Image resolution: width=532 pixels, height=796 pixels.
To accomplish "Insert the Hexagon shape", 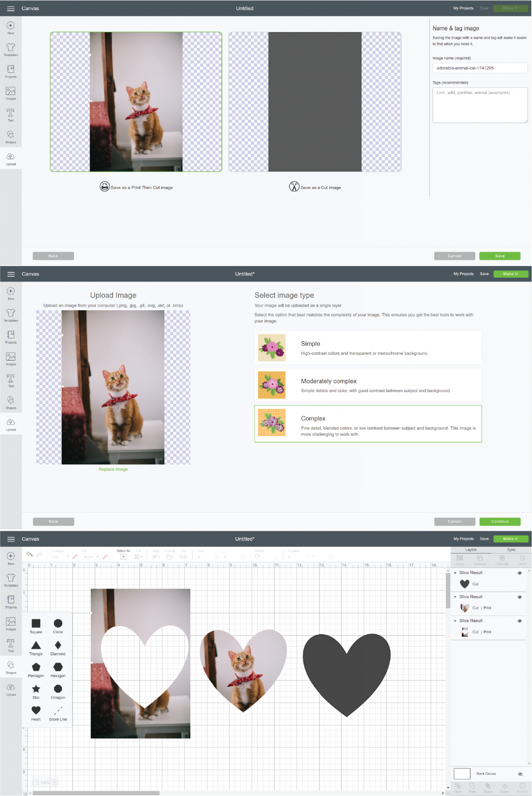I will (58, 667).
